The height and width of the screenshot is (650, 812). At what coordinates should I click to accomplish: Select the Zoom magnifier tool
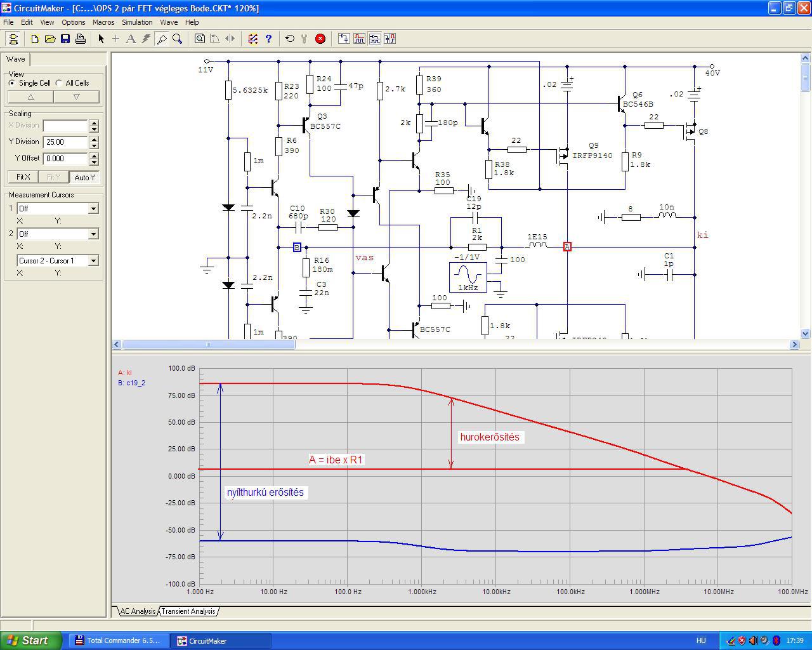pos(178,39)
